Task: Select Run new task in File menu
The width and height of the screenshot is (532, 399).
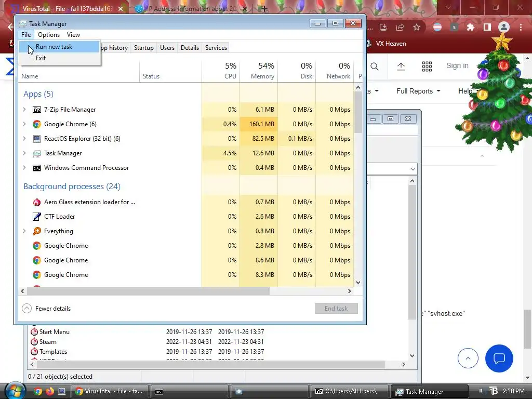Action: pos(59,47)
